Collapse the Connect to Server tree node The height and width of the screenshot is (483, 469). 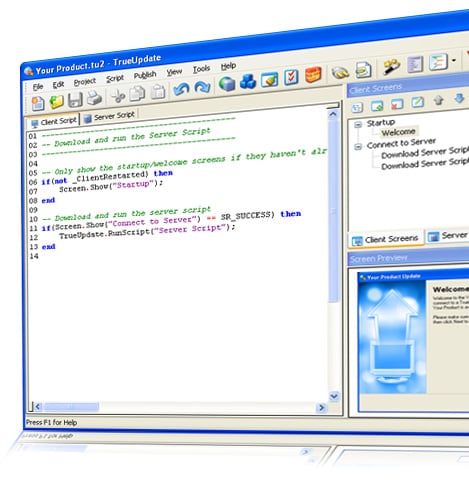358,147
